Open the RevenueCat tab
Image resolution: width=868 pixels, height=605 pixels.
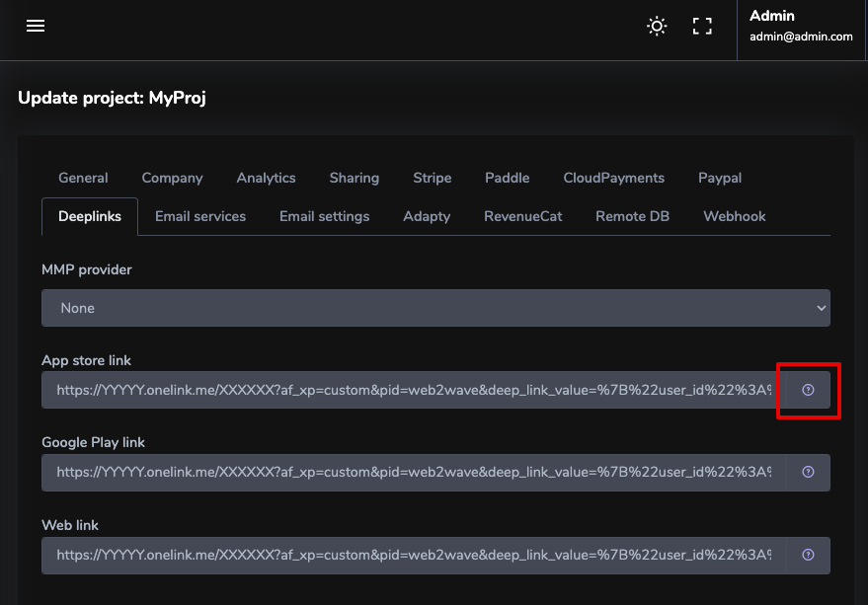click(x=522, y=216)
